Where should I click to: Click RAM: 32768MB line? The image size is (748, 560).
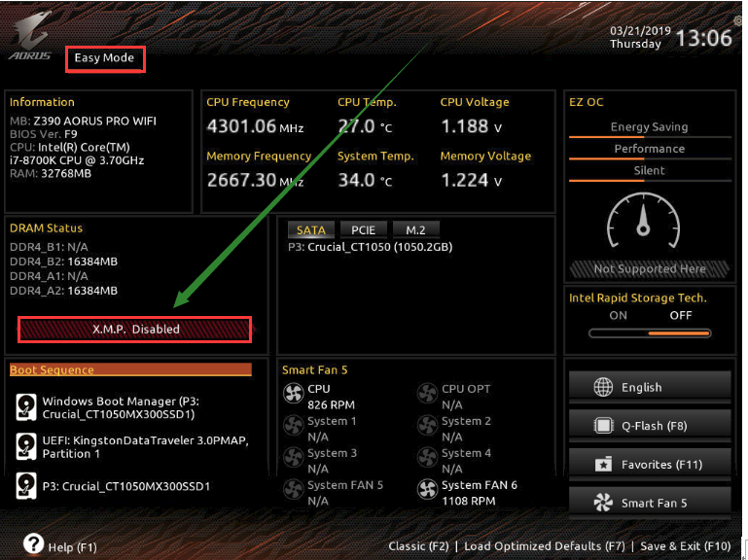click(x=50, y=174)
